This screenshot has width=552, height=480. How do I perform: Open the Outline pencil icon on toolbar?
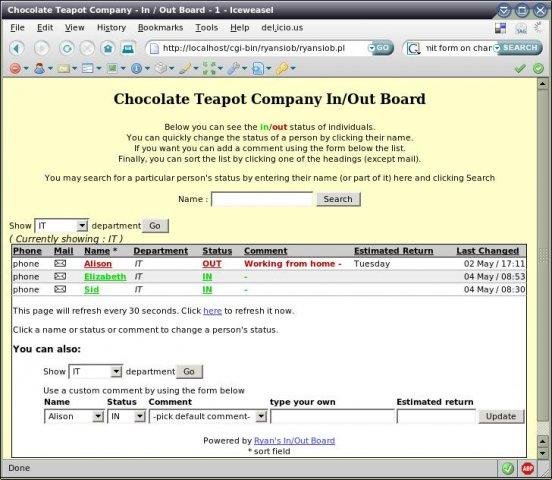(x=185, y=68)
